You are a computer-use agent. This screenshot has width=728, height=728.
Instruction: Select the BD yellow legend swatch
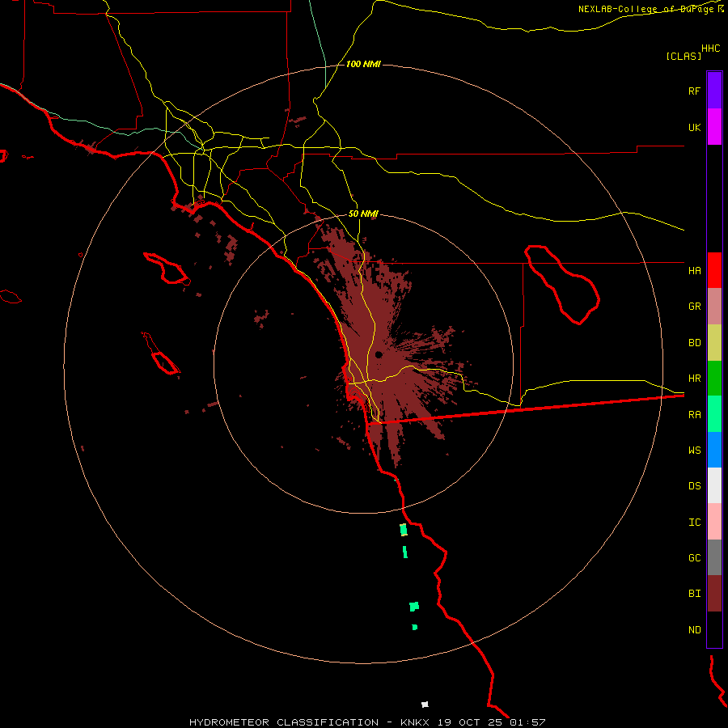(714, 343)
